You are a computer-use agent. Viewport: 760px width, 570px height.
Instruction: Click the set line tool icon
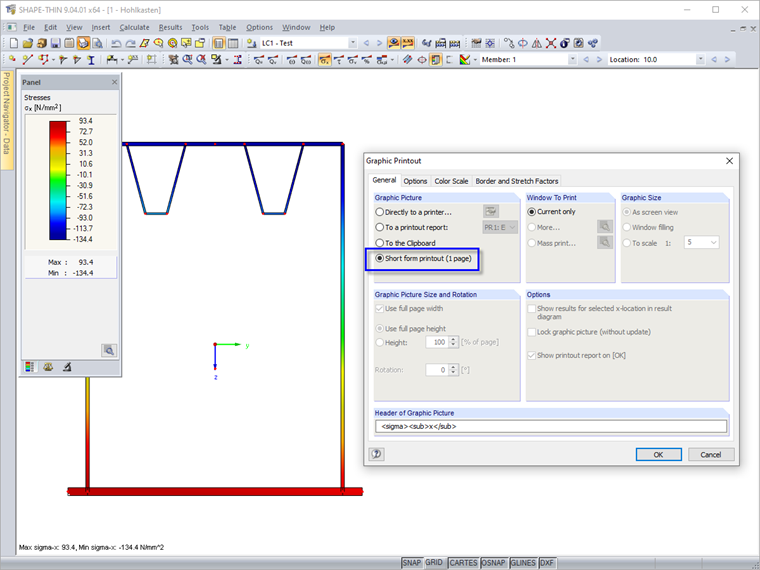tap(28, 60)
